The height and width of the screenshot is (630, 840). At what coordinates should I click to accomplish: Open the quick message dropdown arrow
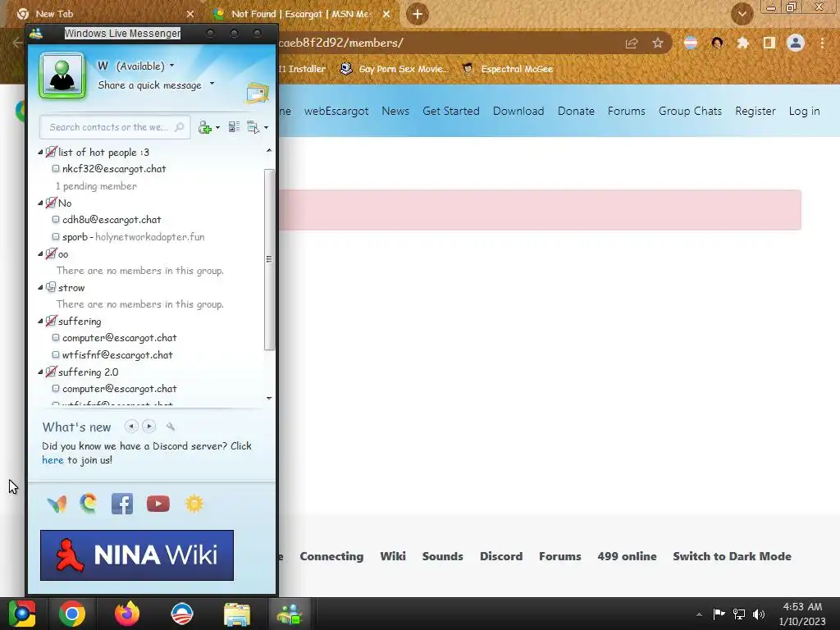(x=212, y=84)
